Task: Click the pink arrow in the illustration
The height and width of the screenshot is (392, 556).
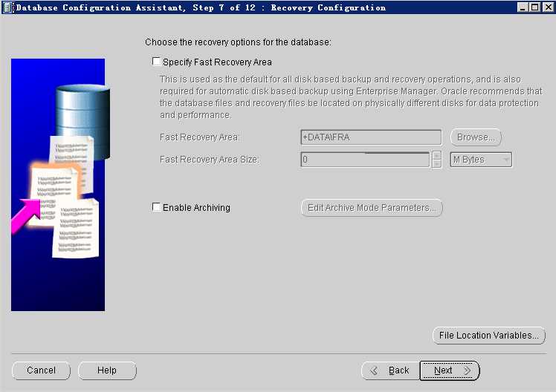Action: [x=25, y=215]
